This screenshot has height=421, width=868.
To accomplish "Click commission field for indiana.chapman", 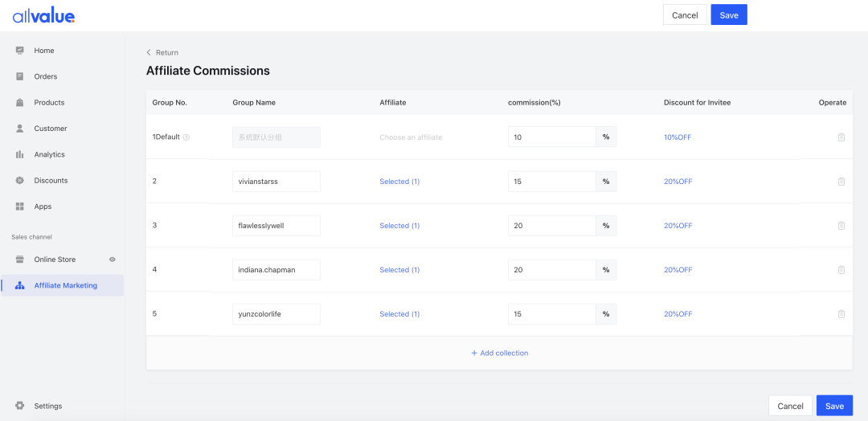I will pos(551,270).
